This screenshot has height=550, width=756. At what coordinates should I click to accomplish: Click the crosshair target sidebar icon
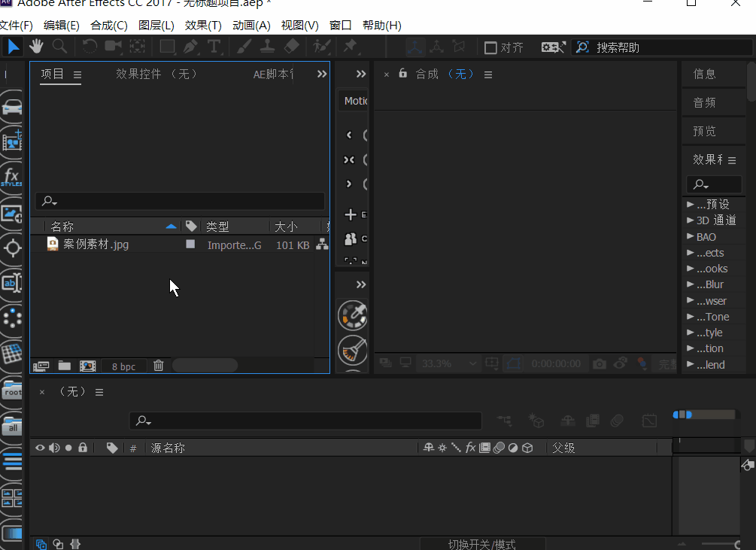tap(12, 248)
